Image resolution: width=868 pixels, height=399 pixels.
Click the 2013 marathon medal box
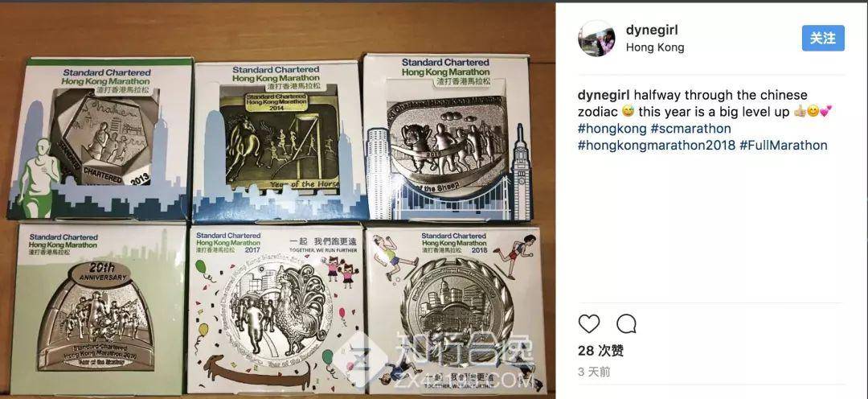click(x=100, y=138)
